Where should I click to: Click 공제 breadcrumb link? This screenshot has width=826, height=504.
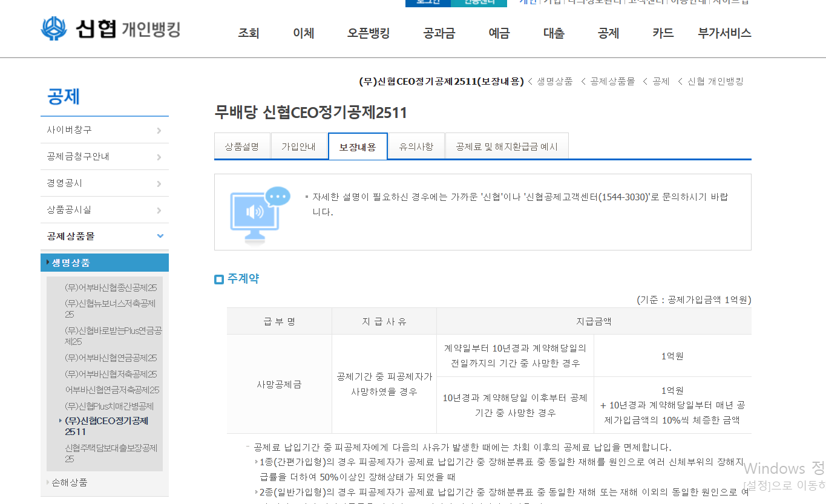661,81
